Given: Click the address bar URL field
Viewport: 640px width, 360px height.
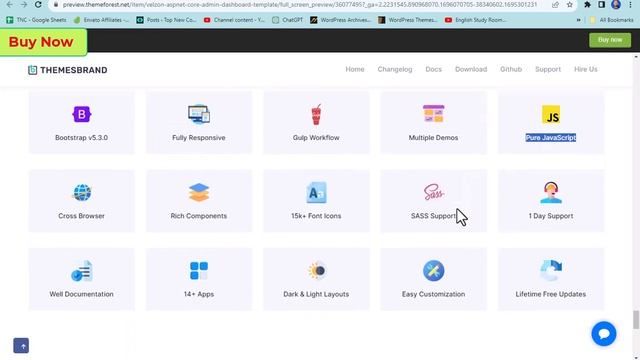Looking at the screenshot, I should 300,5.
